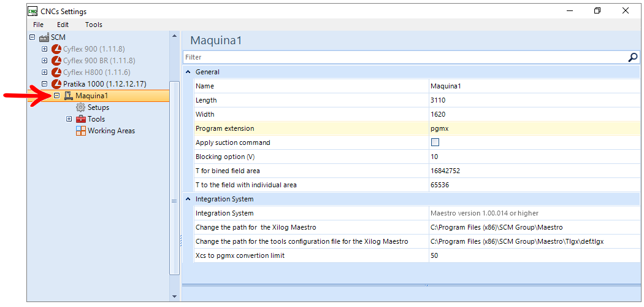644x307 pixels.
Task: Select Setups in the tree
Action: pyautogui.click(x=98, y=107)
